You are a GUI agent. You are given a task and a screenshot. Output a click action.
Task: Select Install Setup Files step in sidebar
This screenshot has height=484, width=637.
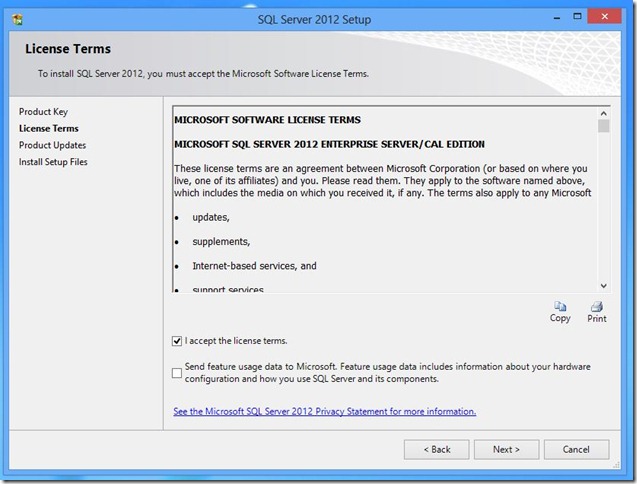click(x=53, y=162)
